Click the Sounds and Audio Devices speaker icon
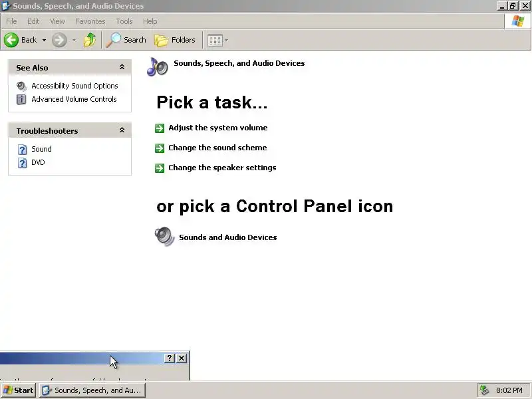Viewport: 532px width, 399px height. (164, 237)
